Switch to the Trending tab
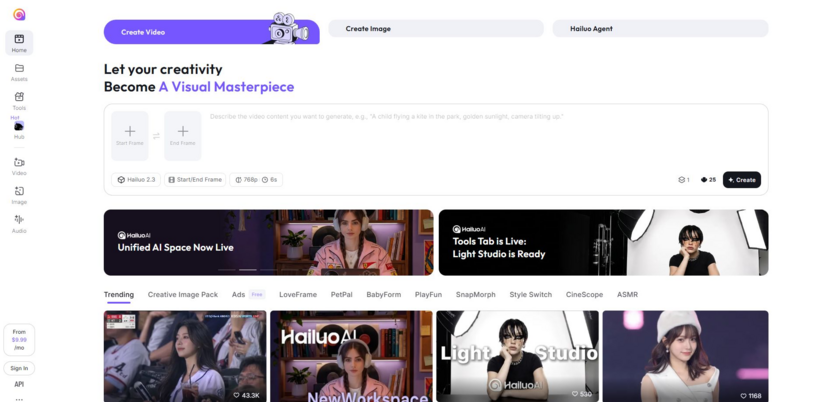The width and height of the screenshot is (832, 402). click(119, 295)
